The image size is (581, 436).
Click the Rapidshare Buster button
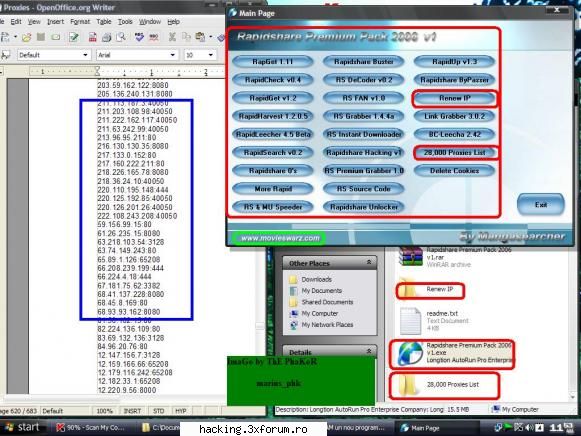click(x=363, y=61)
